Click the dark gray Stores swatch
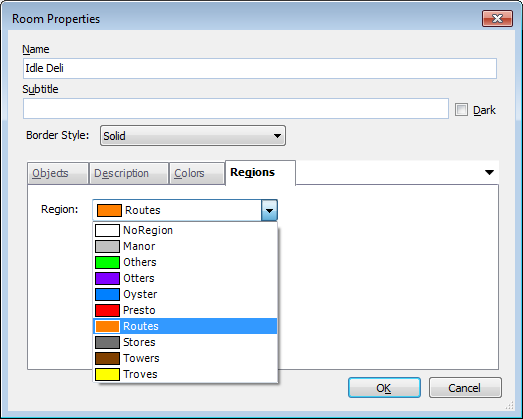 pyautogui.click(x=107, y=343)
